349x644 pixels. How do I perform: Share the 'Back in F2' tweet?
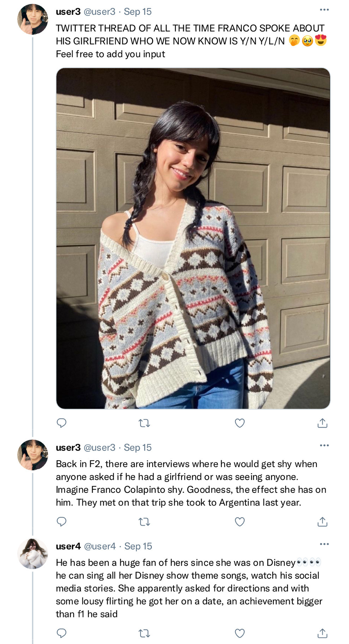point(322,521)
